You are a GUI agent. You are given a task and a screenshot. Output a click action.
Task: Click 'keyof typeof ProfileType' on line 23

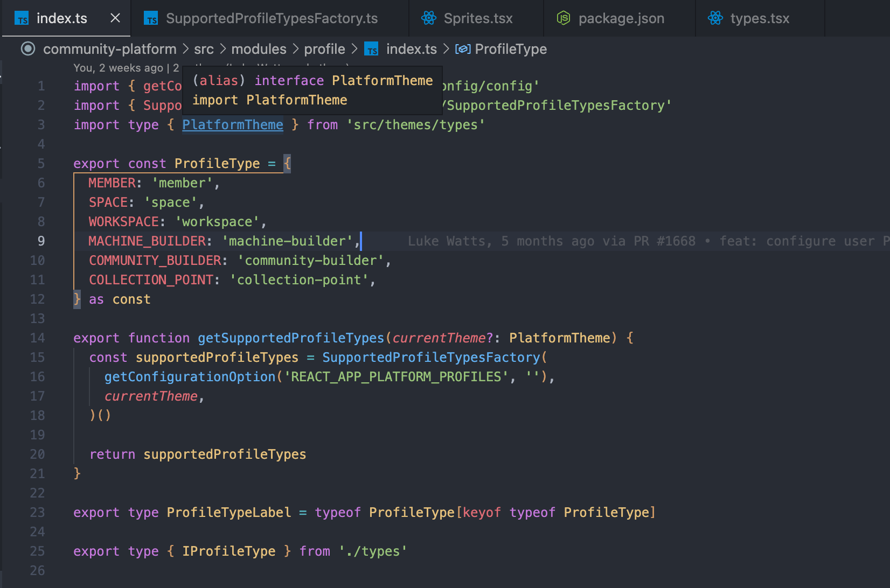pos(555,513)
